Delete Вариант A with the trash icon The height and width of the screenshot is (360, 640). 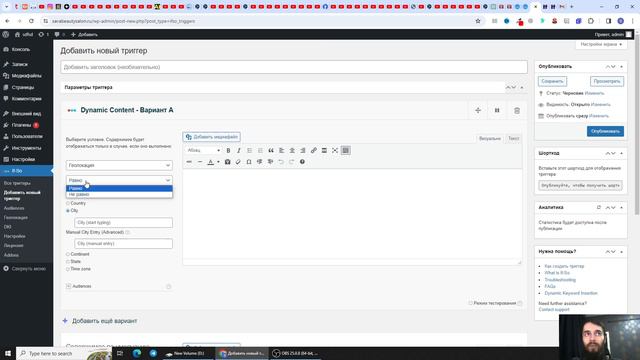(x=517, y=111)
